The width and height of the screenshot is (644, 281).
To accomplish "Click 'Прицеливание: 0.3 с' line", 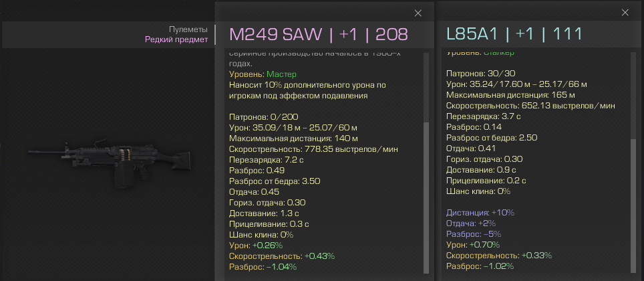I will tap(269, 224).
